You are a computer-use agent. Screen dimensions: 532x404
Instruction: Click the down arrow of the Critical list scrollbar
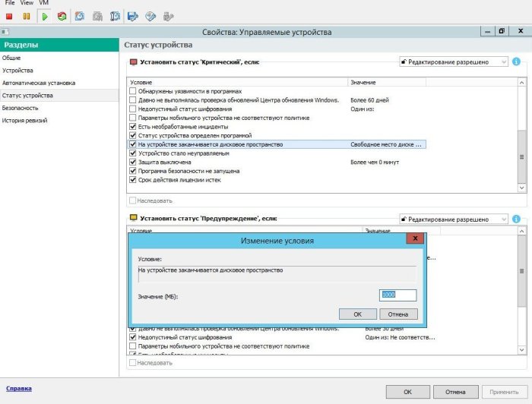(x=522, y=188)
